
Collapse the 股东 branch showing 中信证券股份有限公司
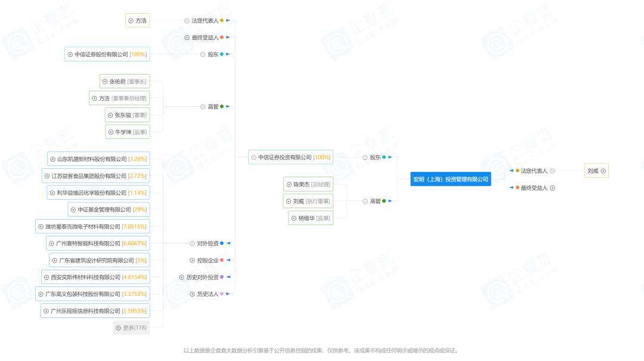203,54
